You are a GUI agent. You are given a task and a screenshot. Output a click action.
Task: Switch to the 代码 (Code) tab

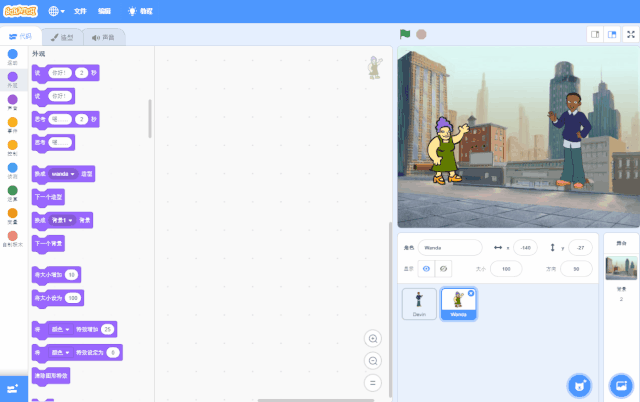20,36
